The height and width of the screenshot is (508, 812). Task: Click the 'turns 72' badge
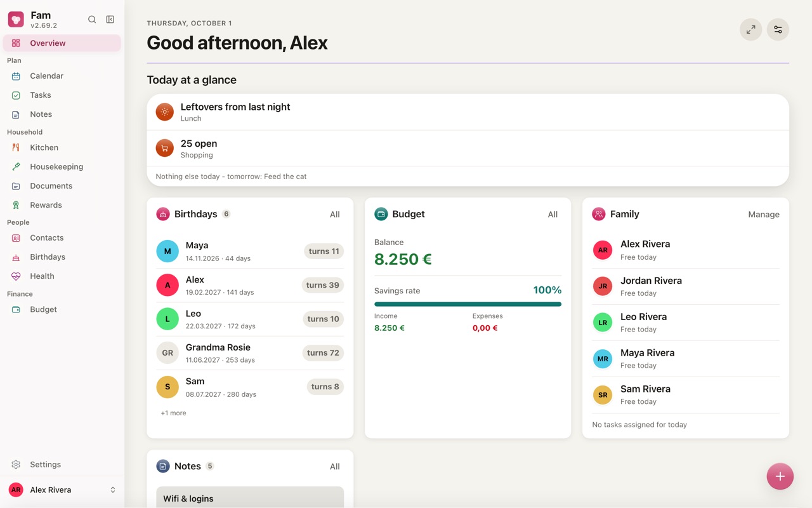pyautogui.click(x=323, y=353)
